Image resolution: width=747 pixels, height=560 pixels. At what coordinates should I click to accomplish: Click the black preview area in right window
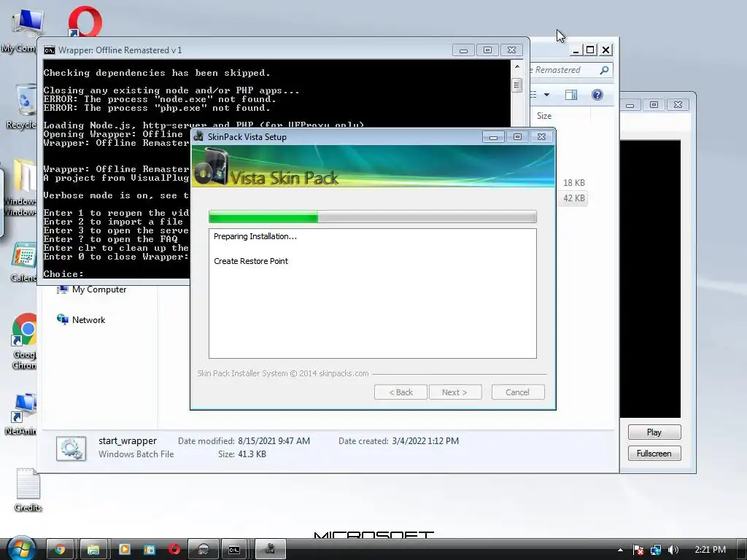tap(650, 279)
